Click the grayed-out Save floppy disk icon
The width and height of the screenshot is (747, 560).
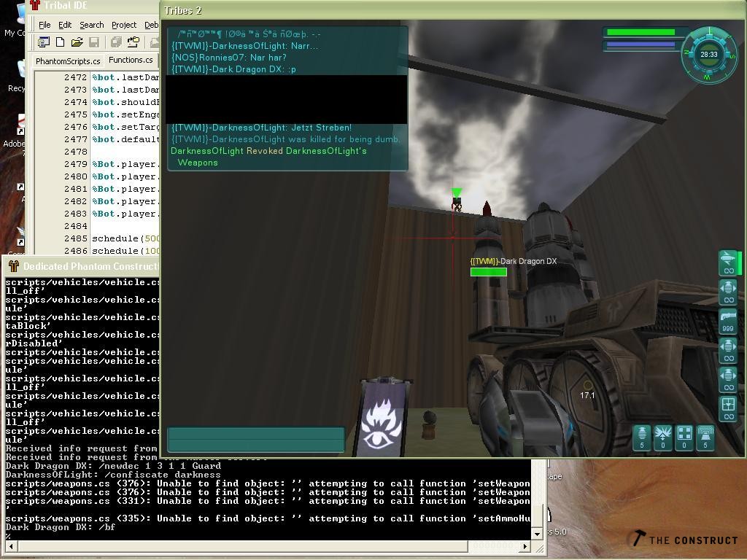pyautogui.click(x=94, y=42)
